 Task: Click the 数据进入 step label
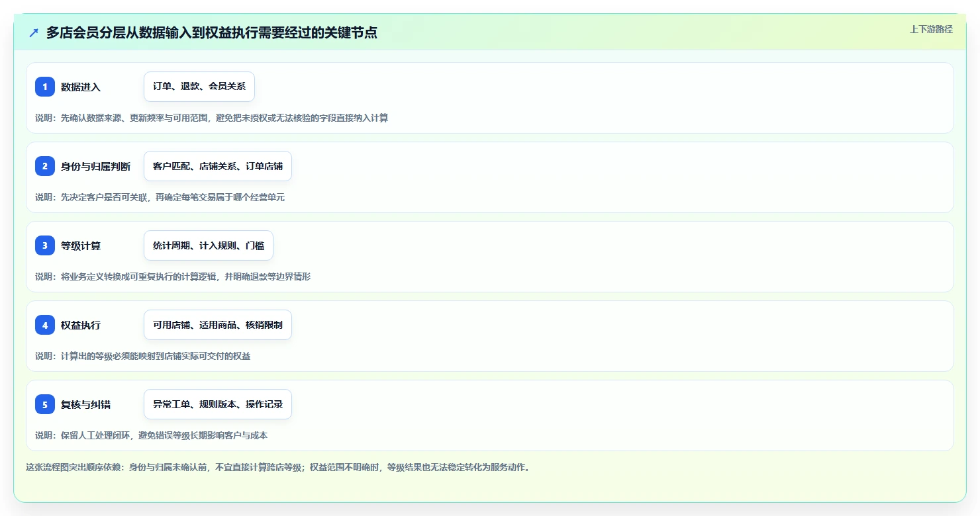coord(81,87)
